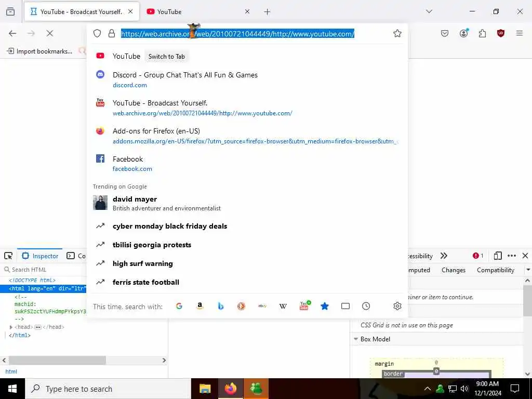Viewport: 532px width, 399px height.
Task: Choose ferris state football suggestion
Action: [247, 282]
